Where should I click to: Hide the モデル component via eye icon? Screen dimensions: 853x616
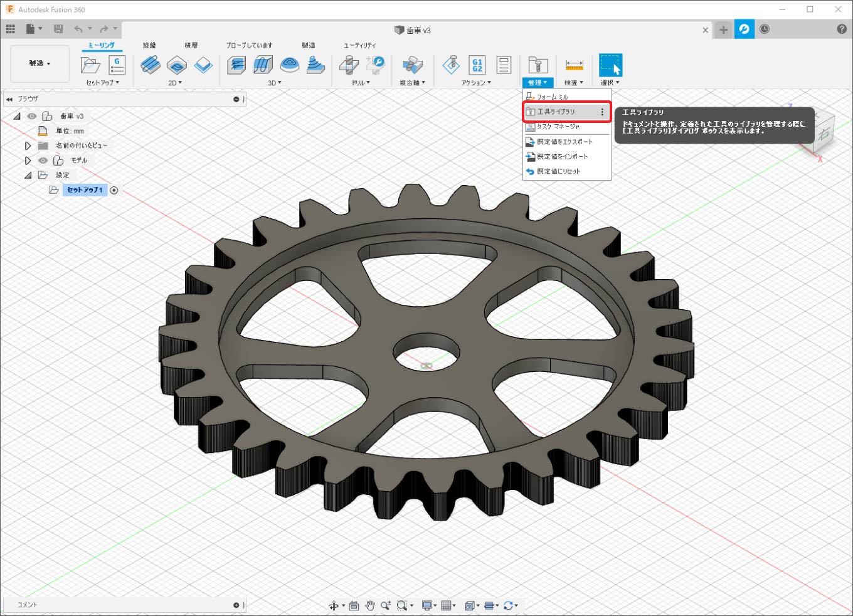coord(43,161)
